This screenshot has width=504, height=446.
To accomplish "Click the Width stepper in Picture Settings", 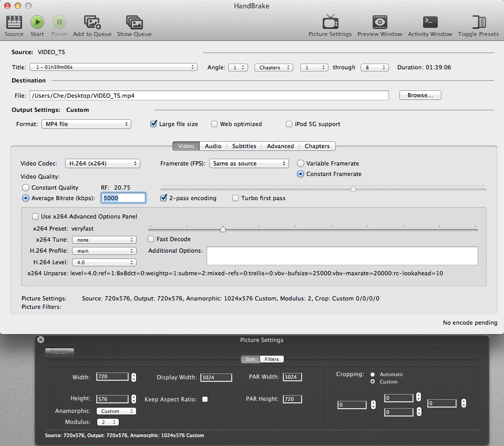I will click(133, 377).
